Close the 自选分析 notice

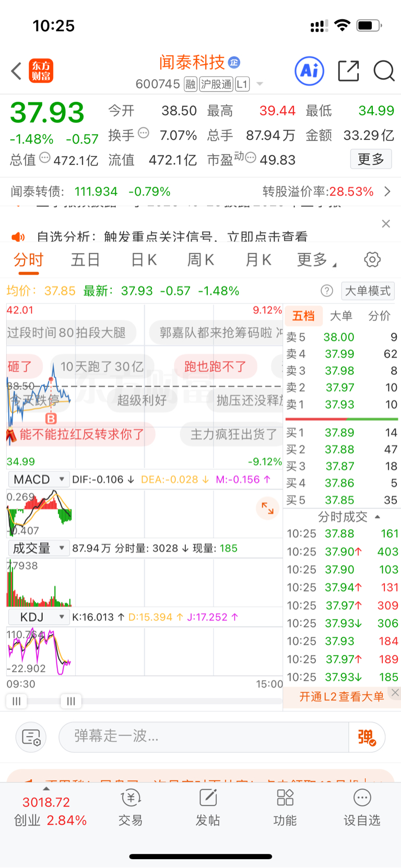coord(386,223)
